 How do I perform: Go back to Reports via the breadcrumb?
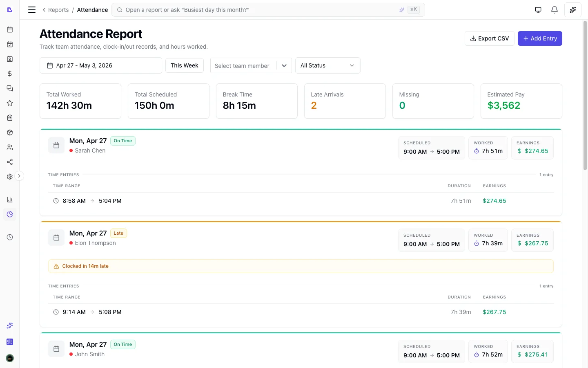click(x=56, y=10)
